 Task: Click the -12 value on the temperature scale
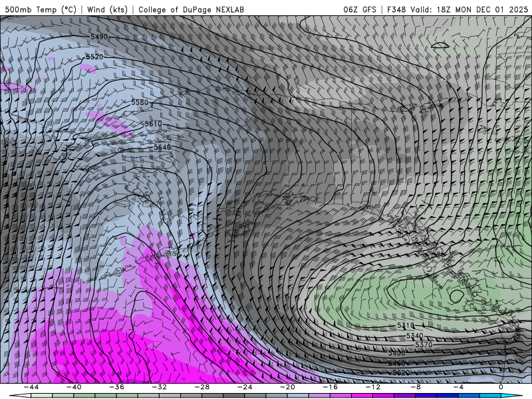tap(373, 387)
